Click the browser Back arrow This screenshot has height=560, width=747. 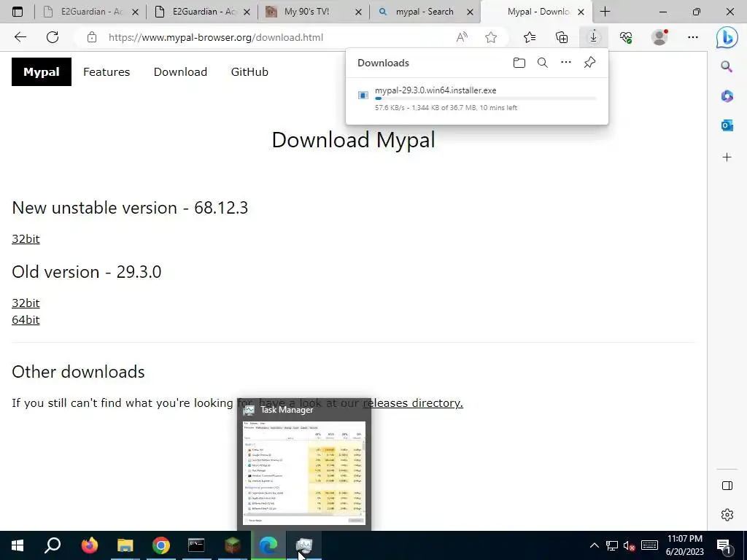[20, 37]
